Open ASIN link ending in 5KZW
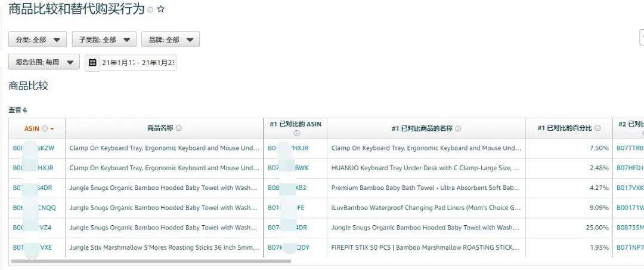 click(33, 148)
